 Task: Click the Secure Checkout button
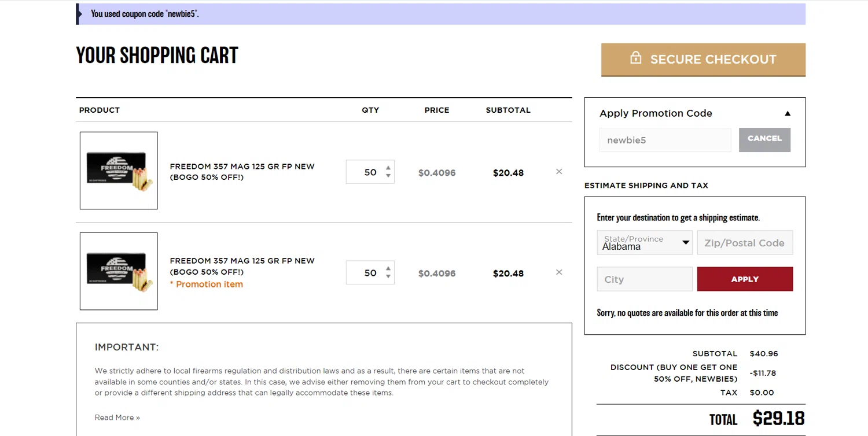pos(703,60)
